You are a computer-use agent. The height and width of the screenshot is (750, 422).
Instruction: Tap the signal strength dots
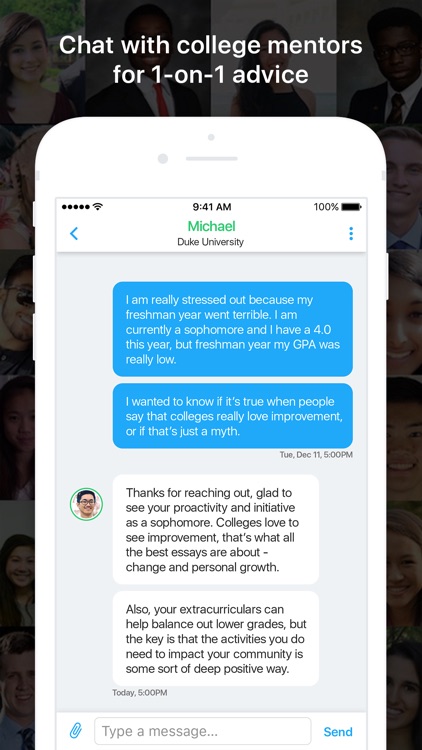pos(76,207)
